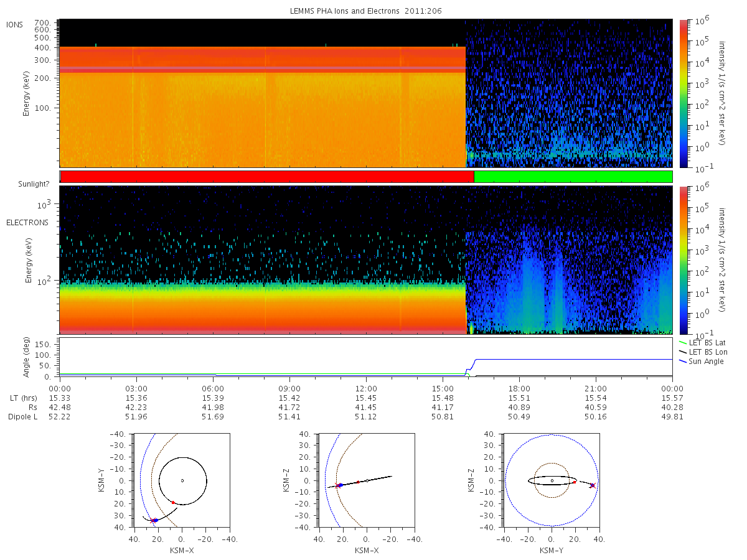This screenshot has width=747, height=560.
Task: Click the KSM-Y vs KSM-Z orbit plot
Action: 552,480
